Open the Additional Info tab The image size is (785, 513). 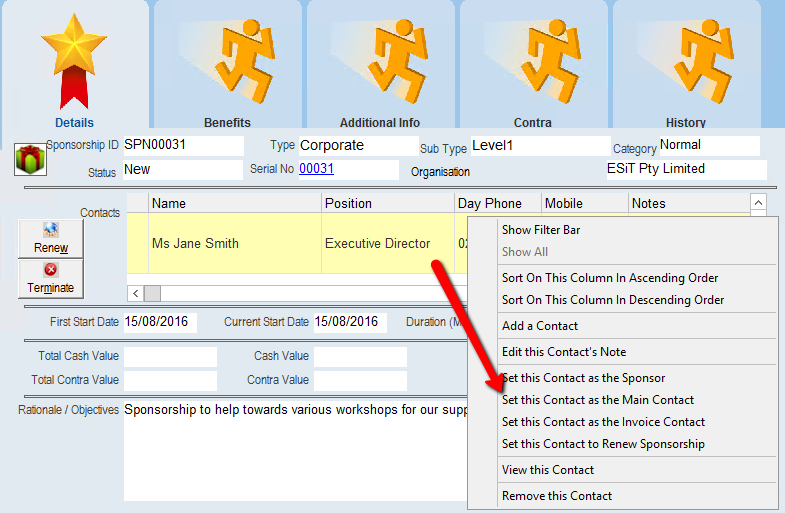click(x=380, y=66)
